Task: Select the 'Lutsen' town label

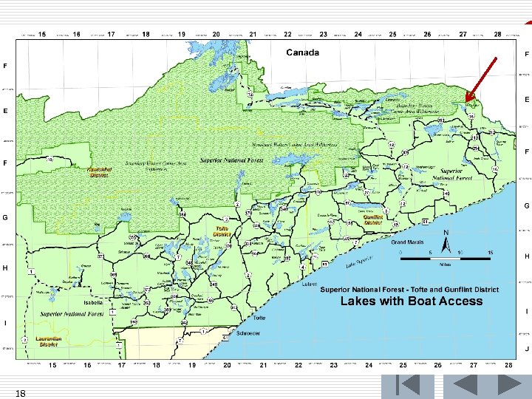Action: (x=310, y=284)
